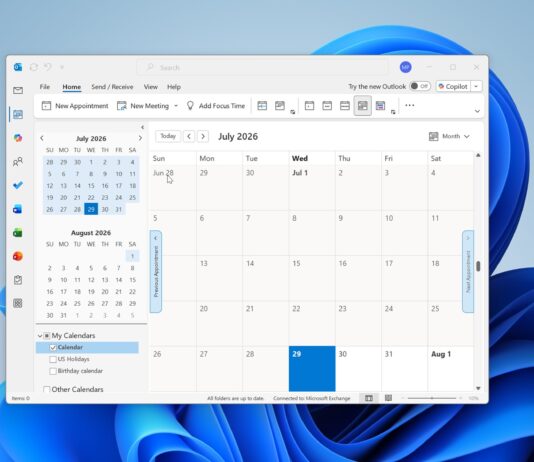The image size is (534, 462).
Task: Go to next month in mini calendar
Action: pos(140,138)
